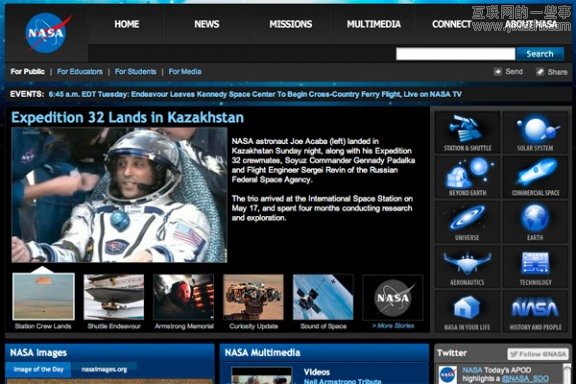The width and height of the screenshot is (576, 384).
Task: Select the Armstrong Memorial thumbnail
Action: (184, 297)
